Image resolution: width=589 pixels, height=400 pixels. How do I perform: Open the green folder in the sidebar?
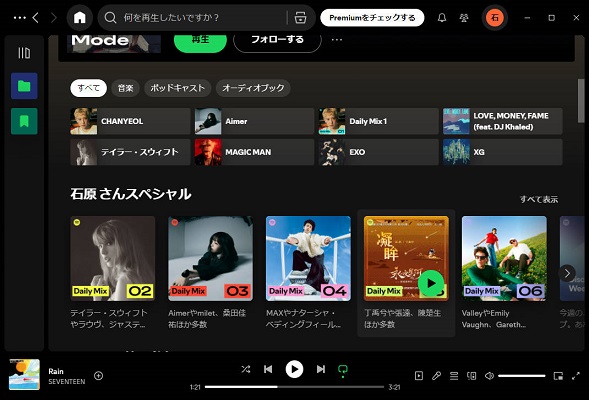click(24, 86)
